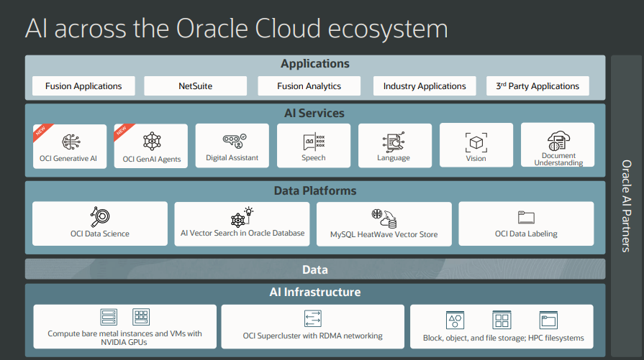The height and width of the screenshot is (360, 644).
Task: Click the Language label
Action: pos(394,158)
